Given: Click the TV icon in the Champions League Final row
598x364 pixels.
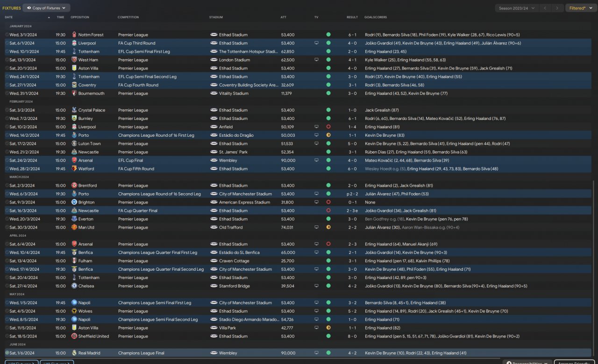Looking at the screenshot, I should [x=316, y=353].
